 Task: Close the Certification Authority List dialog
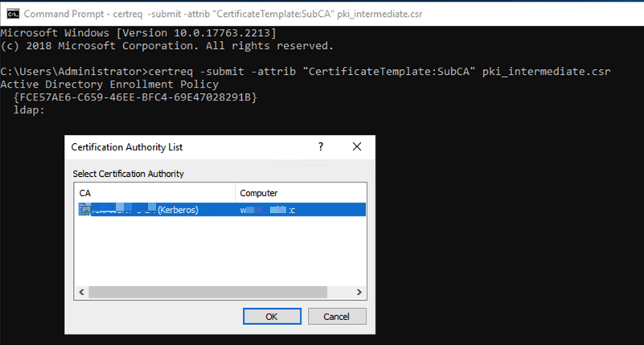click(357, 147)
